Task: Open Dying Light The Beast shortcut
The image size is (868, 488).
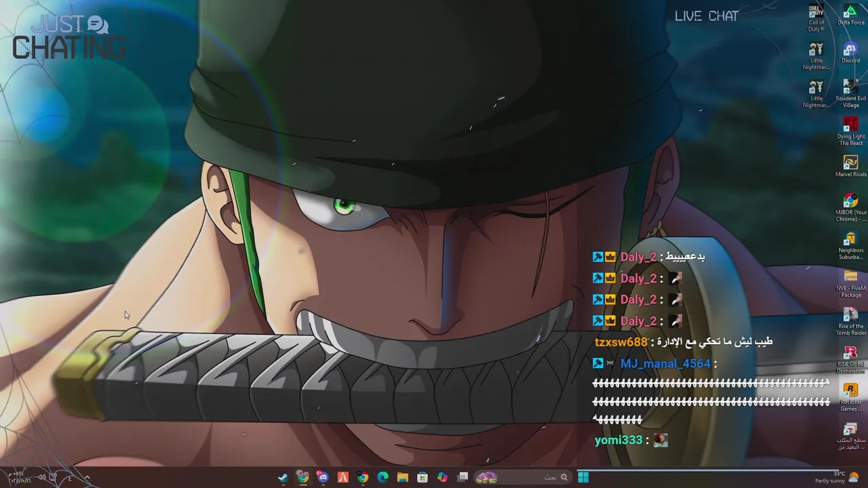Action: click(850, 132)
